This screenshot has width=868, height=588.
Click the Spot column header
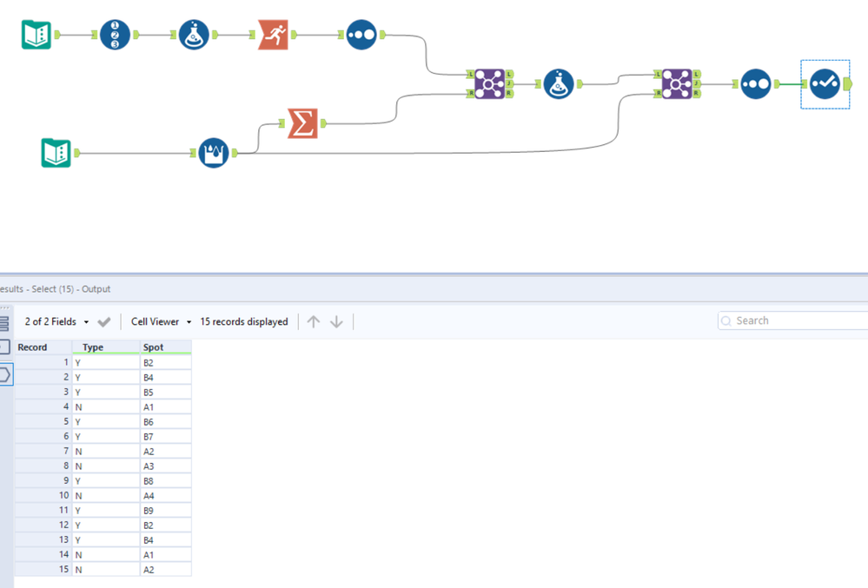tap(165, 347)
